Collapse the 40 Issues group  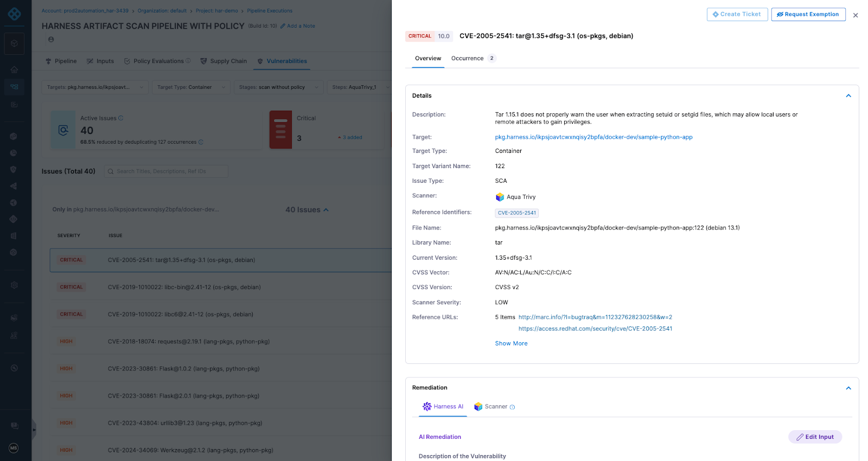coord(326,210)
